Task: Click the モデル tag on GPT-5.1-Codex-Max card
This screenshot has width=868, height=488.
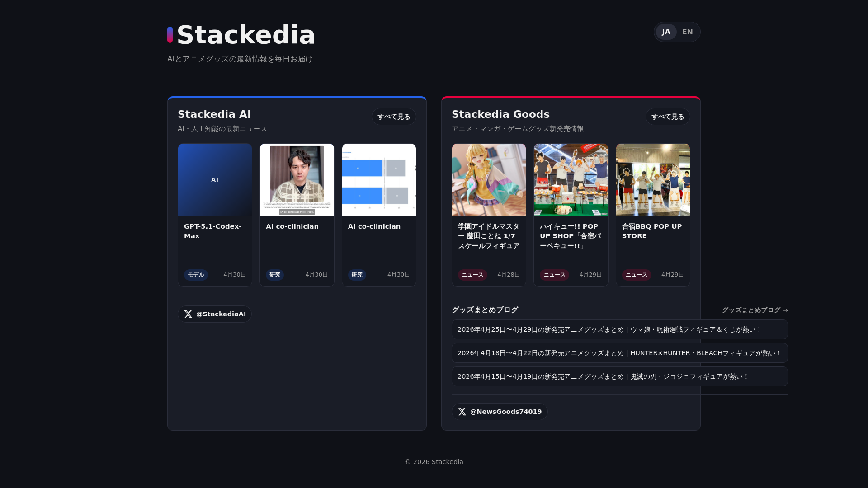Action: [196, 275]
